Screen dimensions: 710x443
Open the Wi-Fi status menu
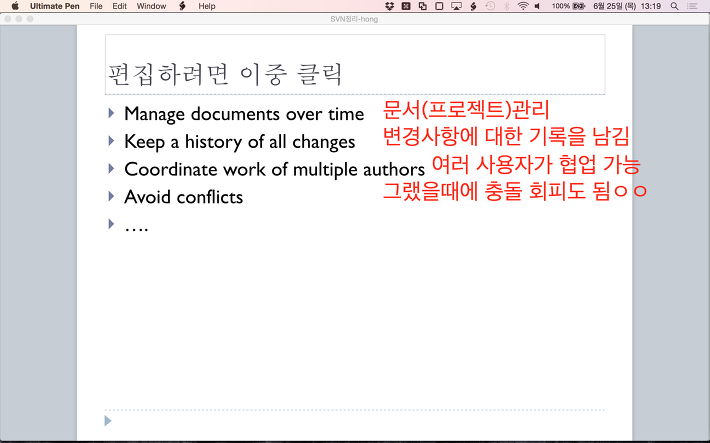pos(523,6)
